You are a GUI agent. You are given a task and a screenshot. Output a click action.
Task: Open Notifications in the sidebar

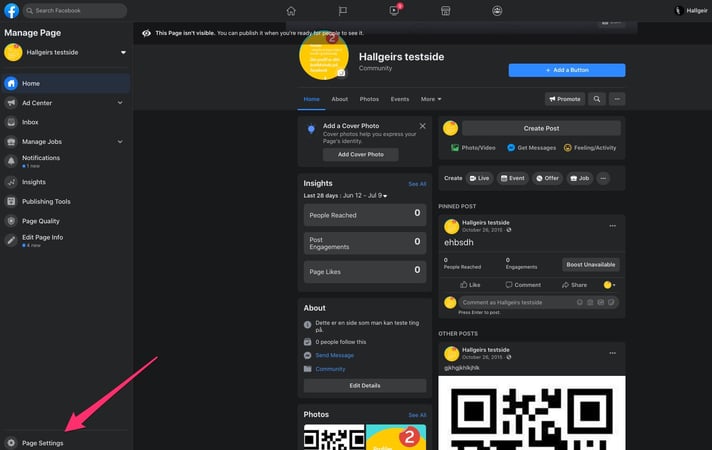pyautogui.click(x=66, y=161)
